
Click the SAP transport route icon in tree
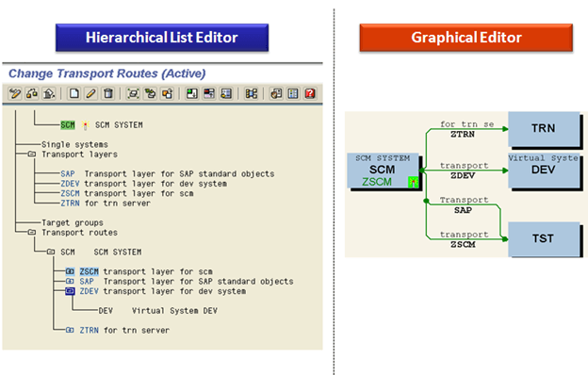pyautogui.click(x=70, y=281)
